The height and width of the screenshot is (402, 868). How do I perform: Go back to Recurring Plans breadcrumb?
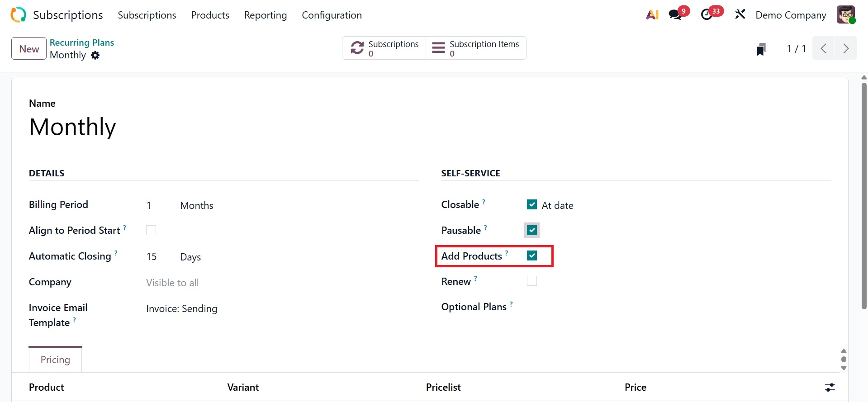tap(82, 43)
